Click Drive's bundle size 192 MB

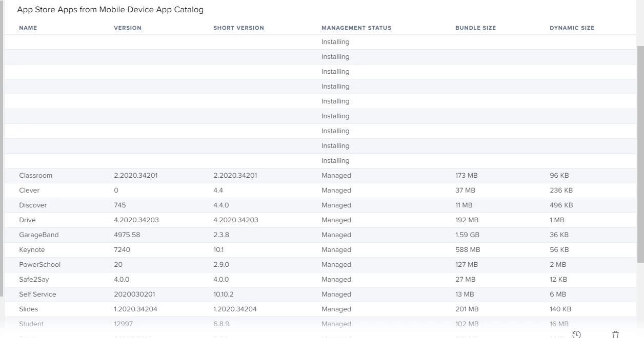[x=467, y=220]
